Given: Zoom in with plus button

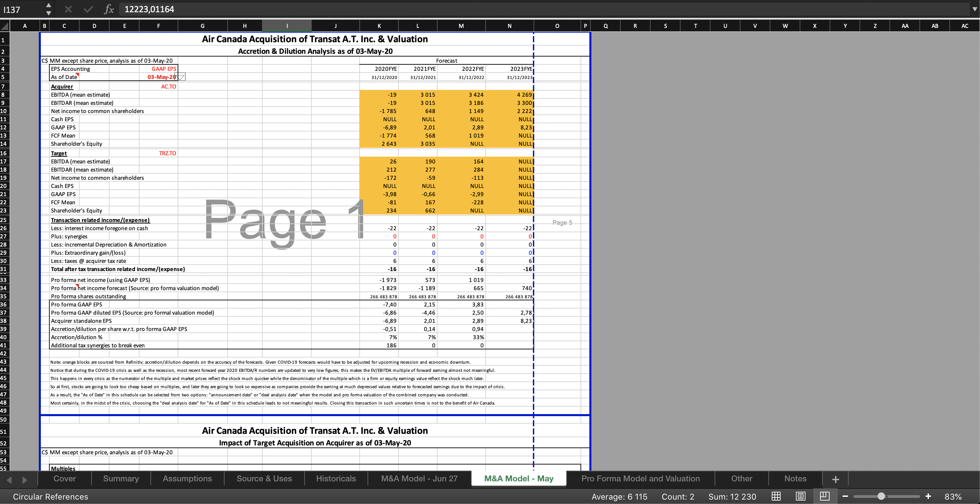Looking at the screenshot, I should pyautogui.click(x=928, y=496).
